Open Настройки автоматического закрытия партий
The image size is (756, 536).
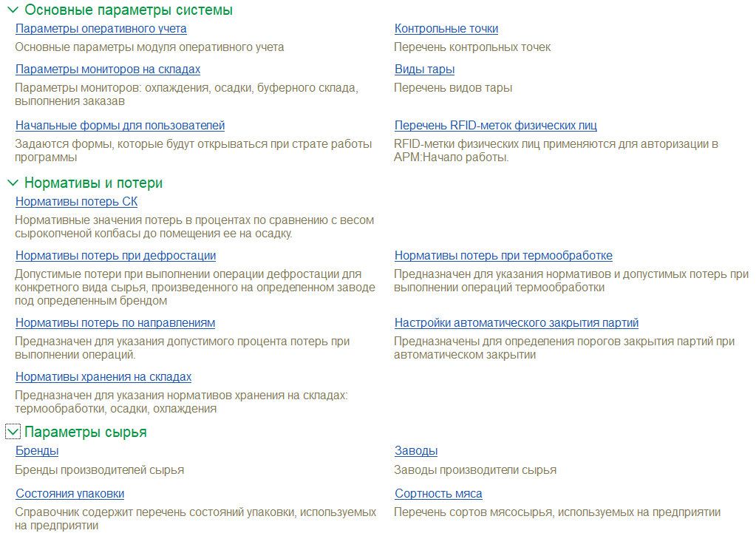click(517, 323)
